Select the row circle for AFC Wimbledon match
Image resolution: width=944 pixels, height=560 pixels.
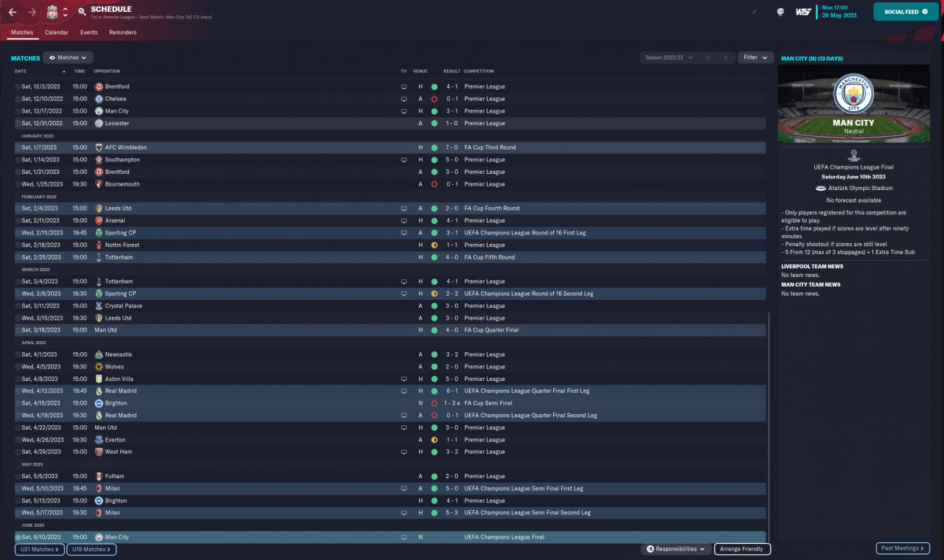(18, 147)
